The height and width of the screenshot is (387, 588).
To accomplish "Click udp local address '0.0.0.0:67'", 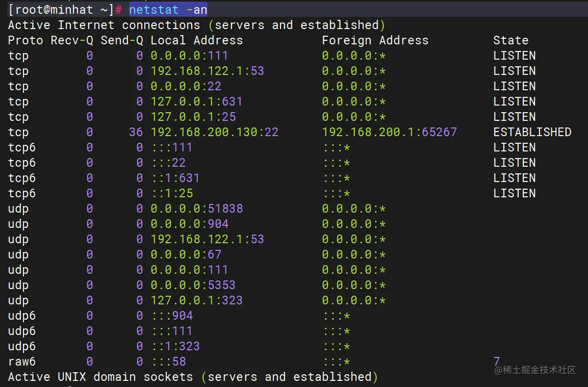I will 186,254.
